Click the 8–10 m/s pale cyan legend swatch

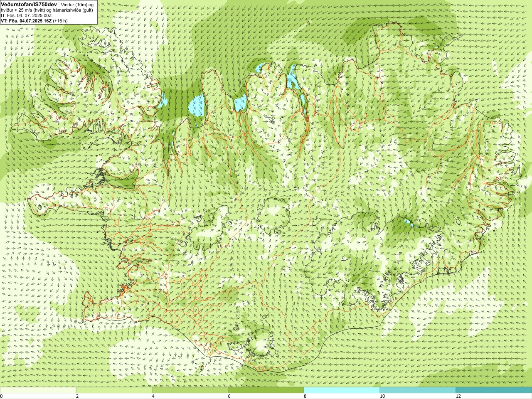coord(342,390)
